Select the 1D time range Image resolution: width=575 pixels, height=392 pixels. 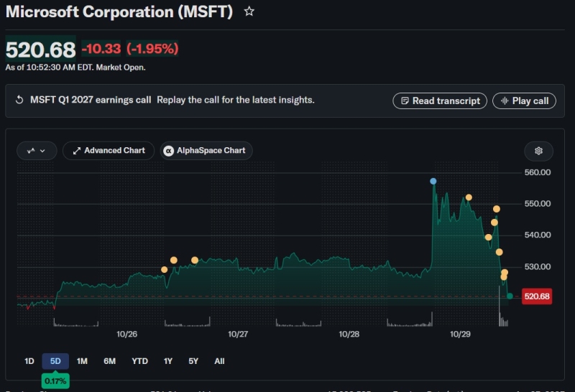[29, 361]
